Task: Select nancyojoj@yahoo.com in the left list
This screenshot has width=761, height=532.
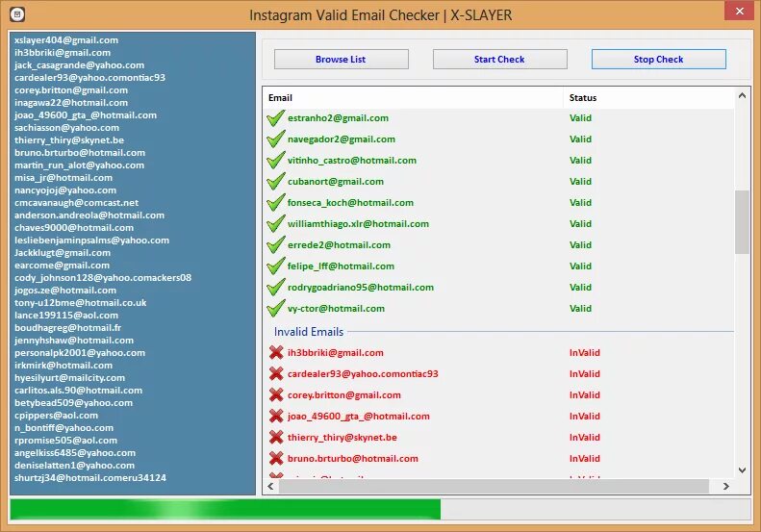Action: tap(65, 190)
